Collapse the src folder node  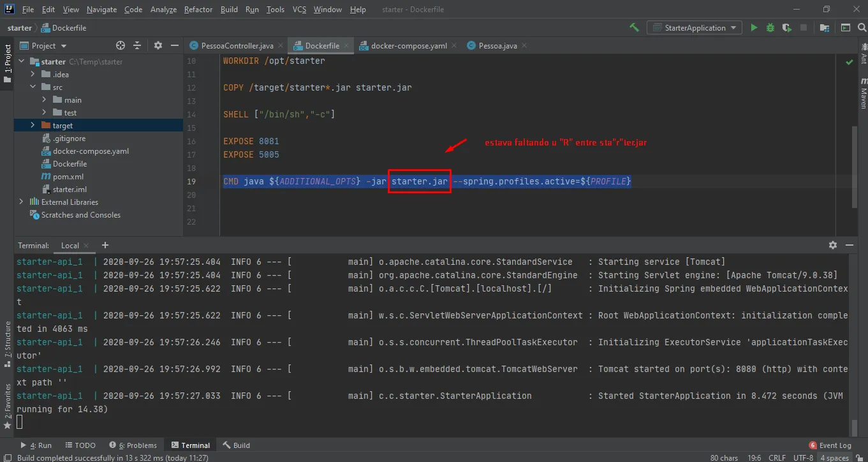click(33, 87)
